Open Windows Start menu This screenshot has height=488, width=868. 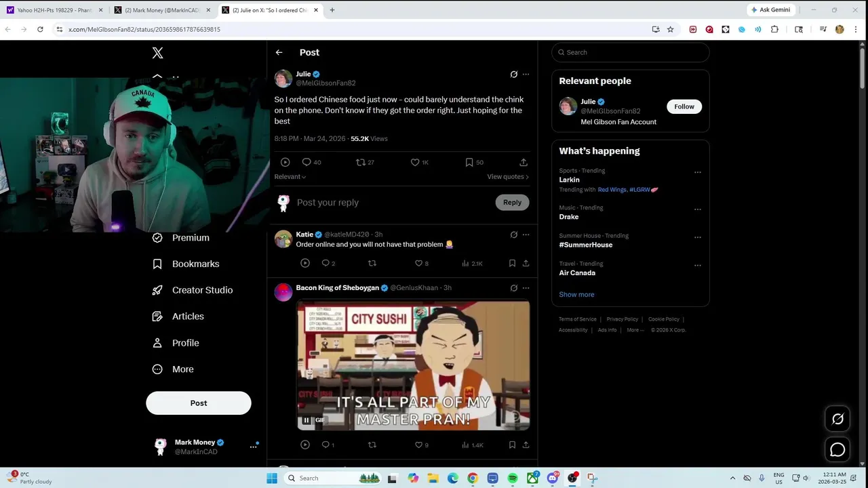[x=272, y=479]
